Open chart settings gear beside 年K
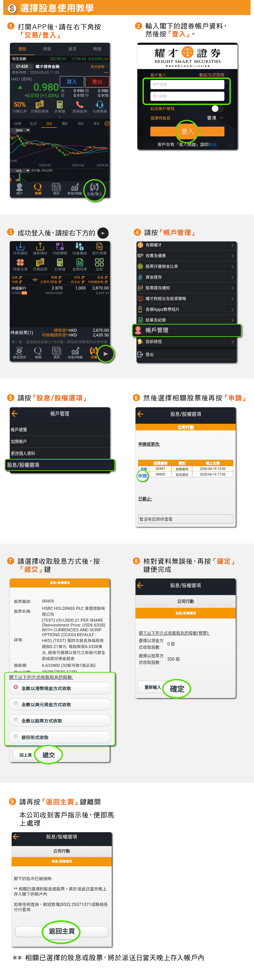This screenshot has width=254, height=980. pos(107,124)
